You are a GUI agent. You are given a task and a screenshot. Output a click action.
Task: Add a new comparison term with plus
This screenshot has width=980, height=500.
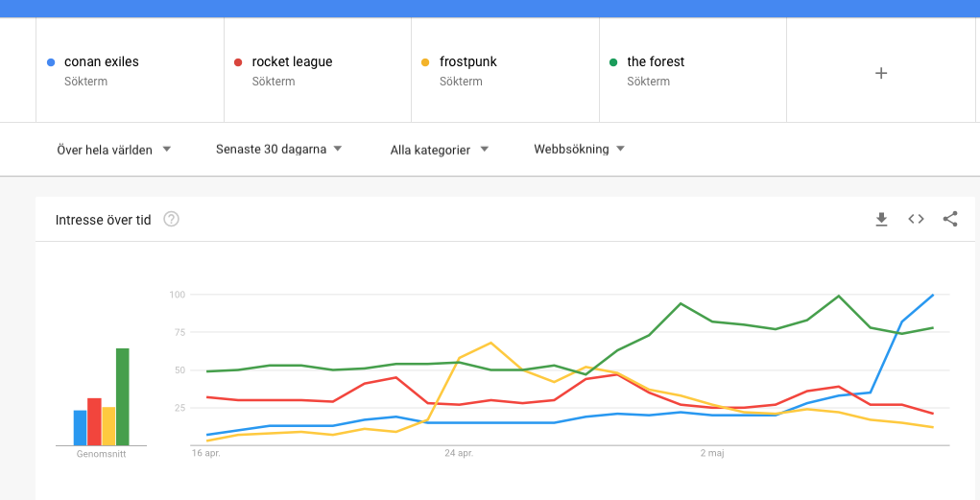(880, 73)
